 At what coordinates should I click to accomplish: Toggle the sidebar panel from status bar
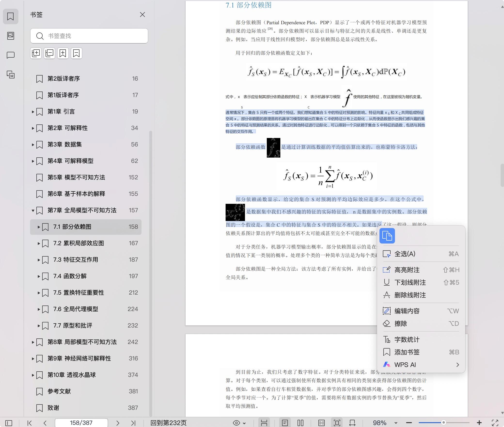[9, 423]
